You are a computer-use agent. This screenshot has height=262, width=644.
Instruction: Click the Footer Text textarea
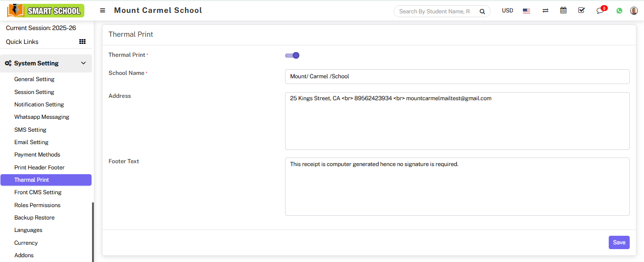pyautogui.click(x=457, y=187)
